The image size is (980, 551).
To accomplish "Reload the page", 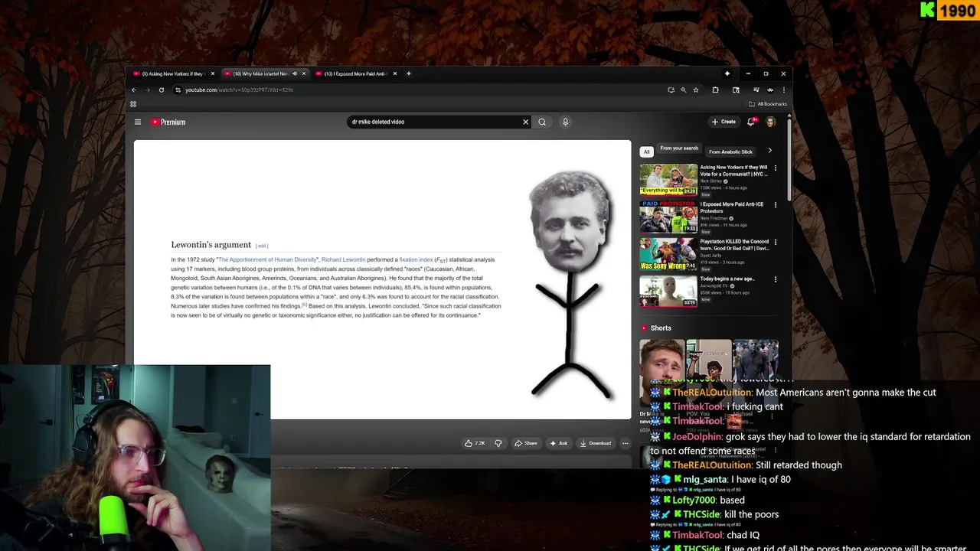I will click(x=161, y=90).
